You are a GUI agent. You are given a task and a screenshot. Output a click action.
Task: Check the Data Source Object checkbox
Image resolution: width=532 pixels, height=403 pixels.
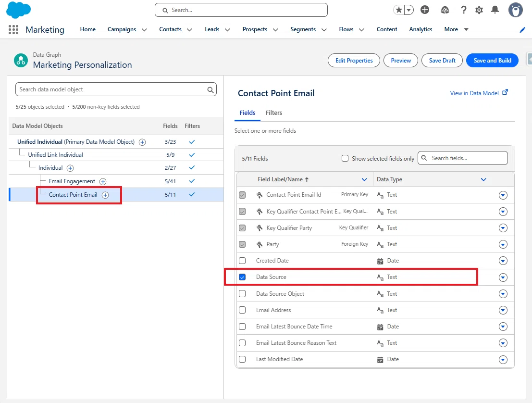pyautogui.click(x=242, y=294)
